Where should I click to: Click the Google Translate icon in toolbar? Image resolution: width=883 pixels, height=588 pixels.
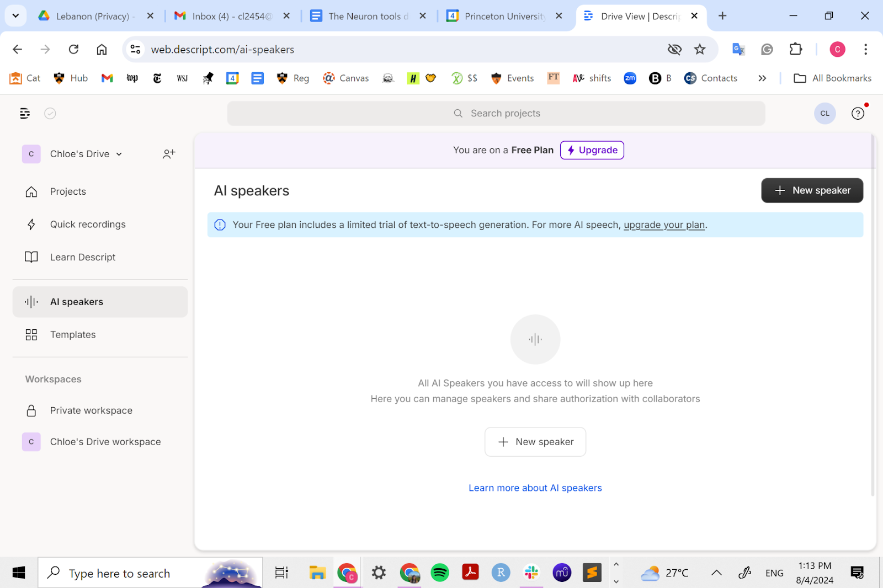pos(738,49)
